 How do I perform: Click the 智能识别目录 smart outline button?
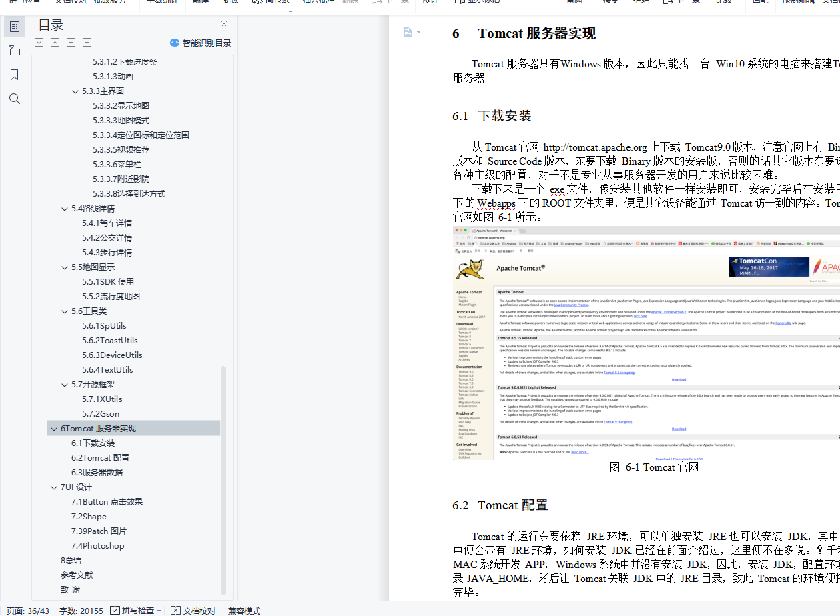(x=200, y=43)
